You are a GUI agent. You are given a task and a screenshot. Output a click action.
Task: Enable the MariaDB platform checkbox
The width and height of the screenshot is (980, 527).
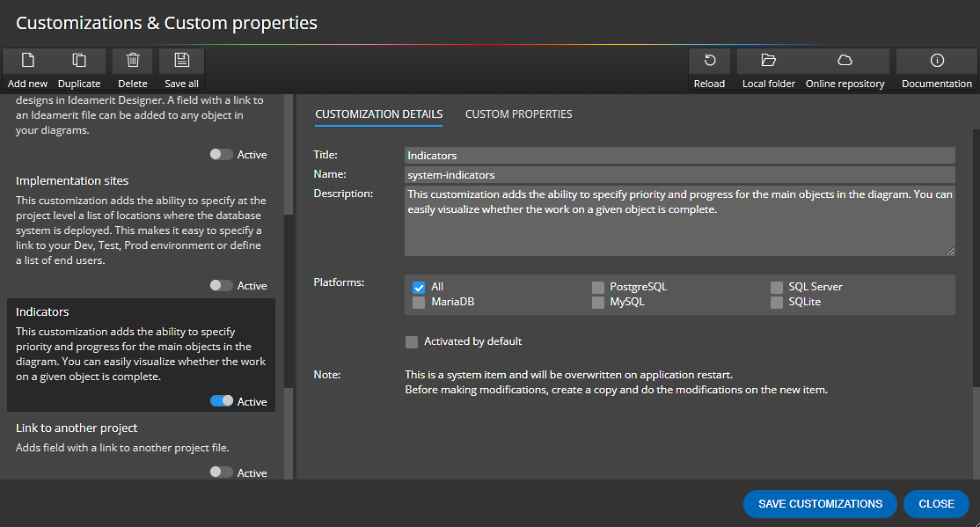click(x=419, y=302)
